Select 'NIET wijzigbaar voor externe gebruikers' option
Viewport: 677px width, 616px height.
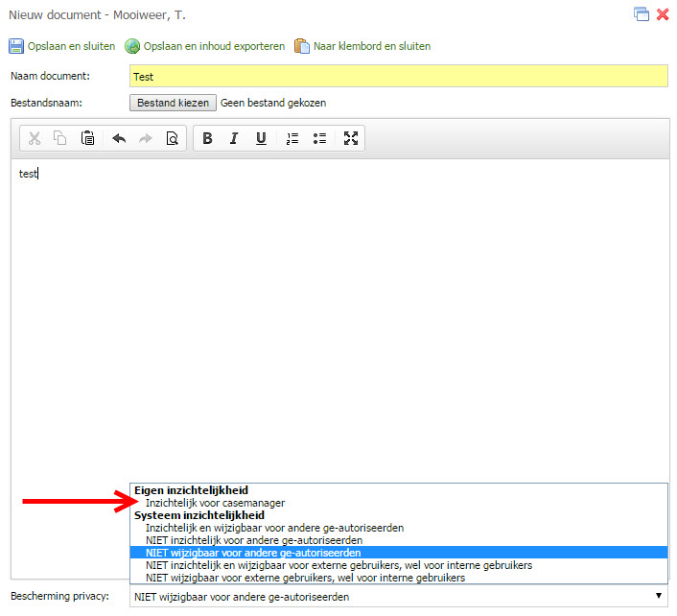(399, 578)
